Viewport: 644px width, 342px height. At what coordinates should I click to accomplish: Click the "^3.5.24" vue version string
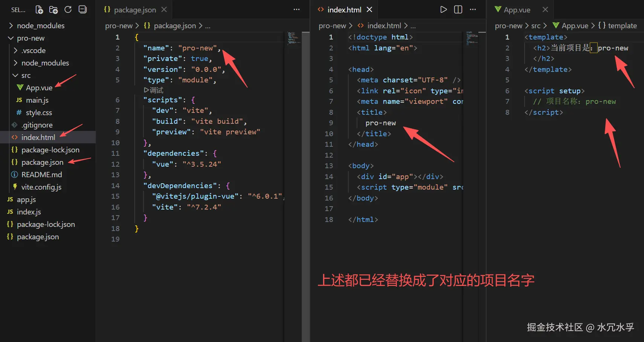coord(202,164)
